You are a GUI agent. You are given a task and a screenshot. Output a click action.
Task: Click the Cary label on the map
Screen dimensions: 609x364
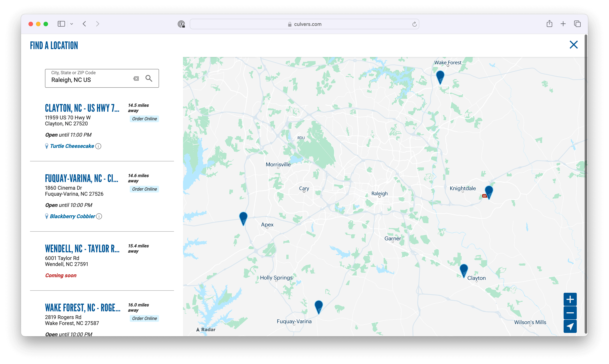pyautogui.click(x=304, y=188)
